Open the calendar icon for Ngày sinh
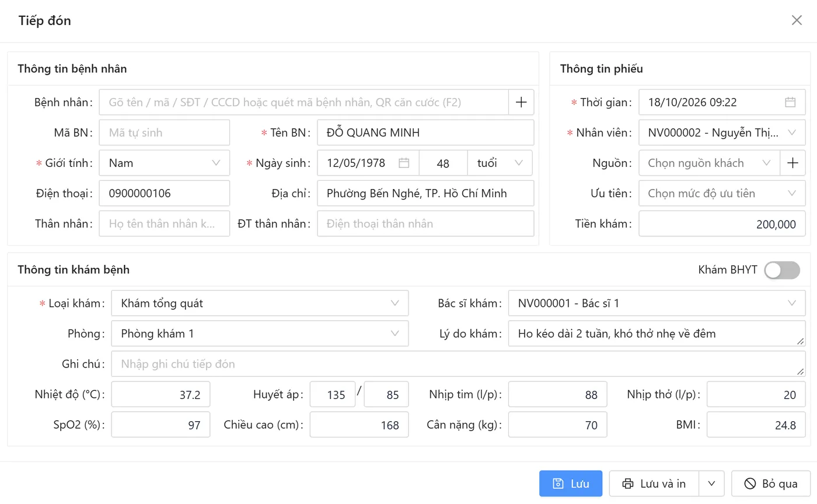 coord(404,163)
